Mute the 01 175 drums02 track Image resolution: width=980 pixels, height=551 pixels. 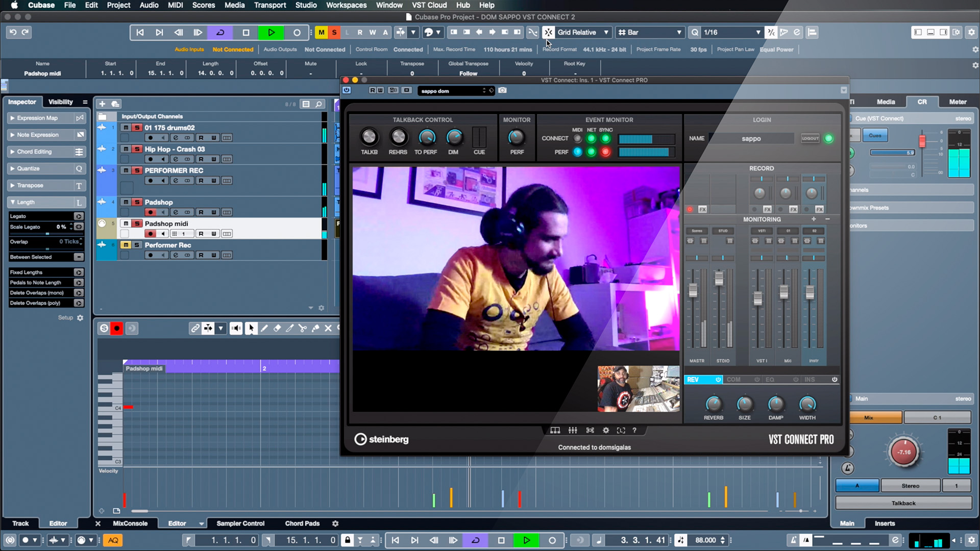point(126,128)
